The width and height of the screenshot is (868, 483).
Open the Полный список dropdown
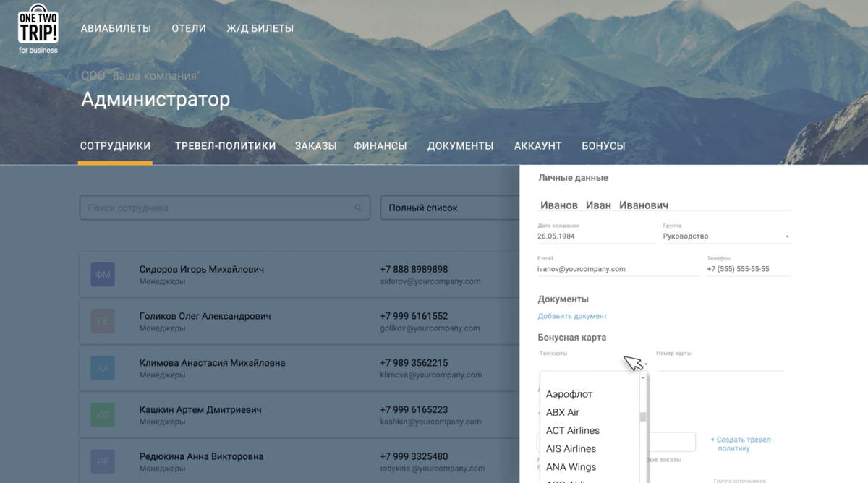450,208
